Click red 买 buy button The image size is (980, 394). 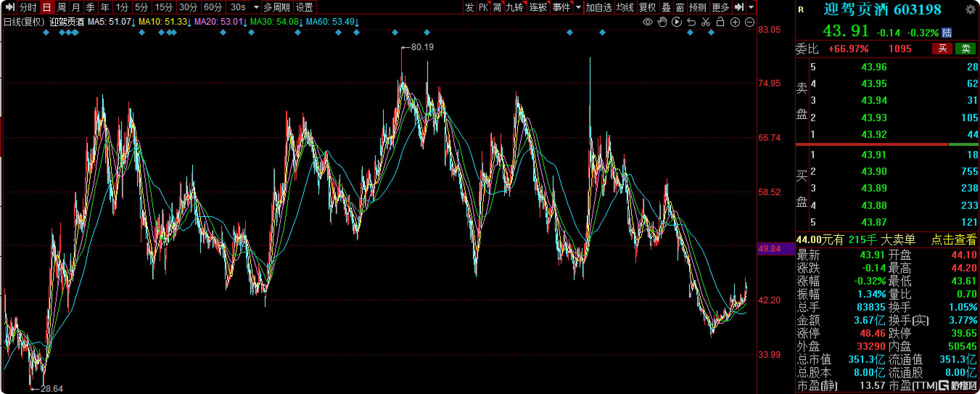[x=942, y=49]
